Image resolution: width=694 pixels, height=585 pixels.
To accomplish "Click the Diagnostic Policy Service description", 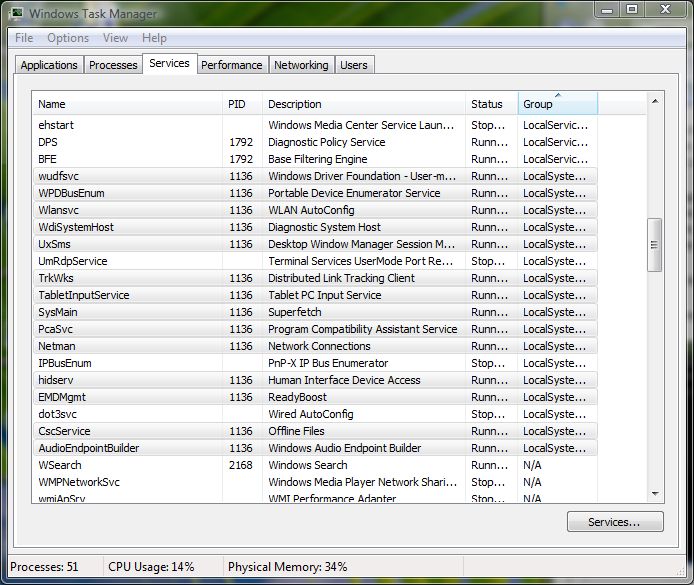I will coord(327,142).
